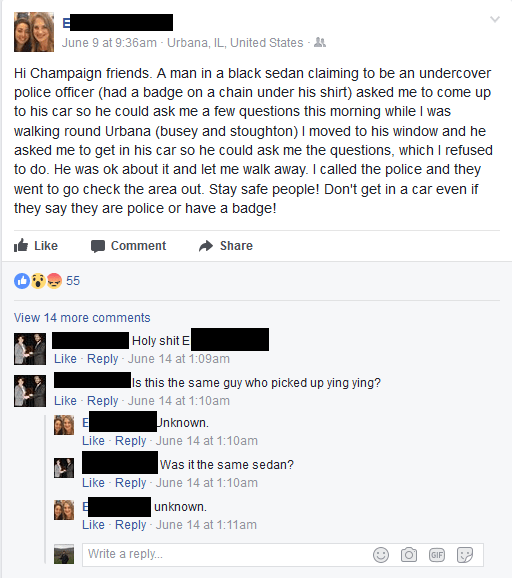Open the sticker picker icon
Image resolution: width=512 pixels, height=578 pixels.
(x=465, y=555)
